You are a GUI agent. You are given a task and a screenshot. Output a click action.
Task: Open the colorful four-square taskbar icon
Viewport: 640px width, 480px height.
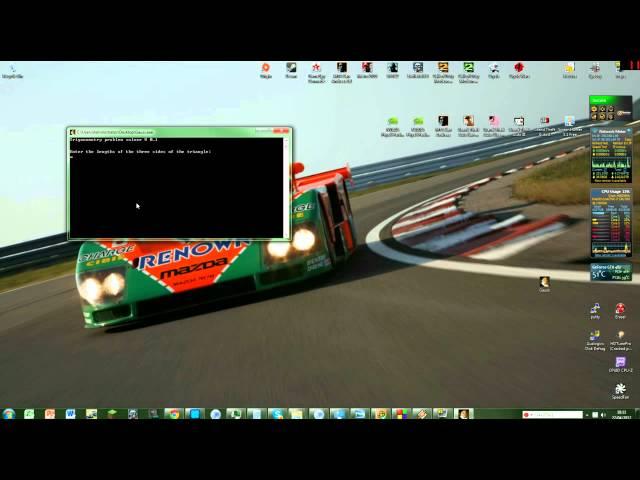[x=401, y=414]
